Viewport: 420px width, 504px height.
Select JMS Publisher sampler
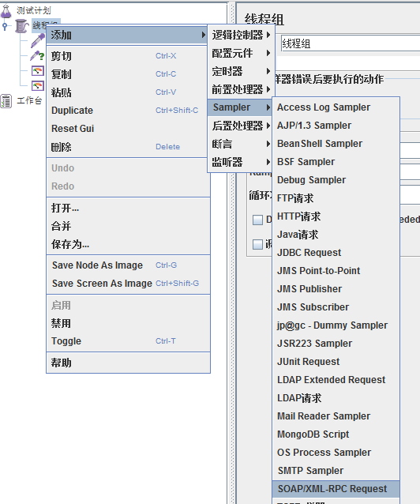pyautogui.click(x=336, y=289)
